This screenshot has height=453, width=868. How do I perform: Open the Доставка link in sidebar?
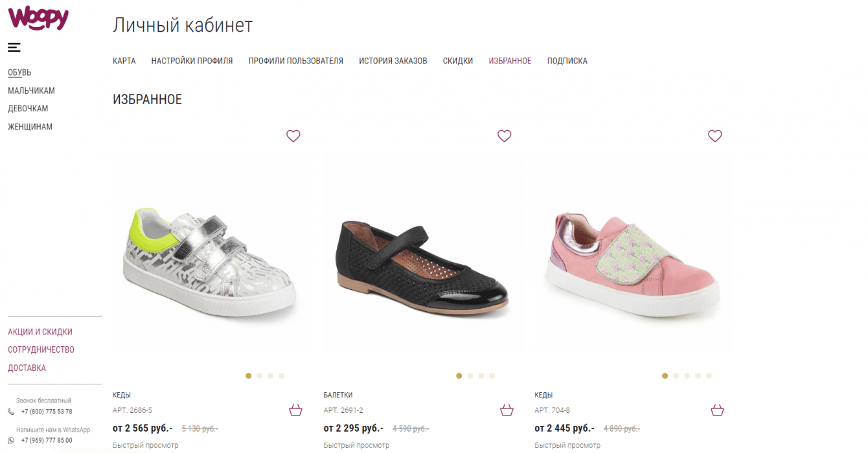[x=27, y=368]
